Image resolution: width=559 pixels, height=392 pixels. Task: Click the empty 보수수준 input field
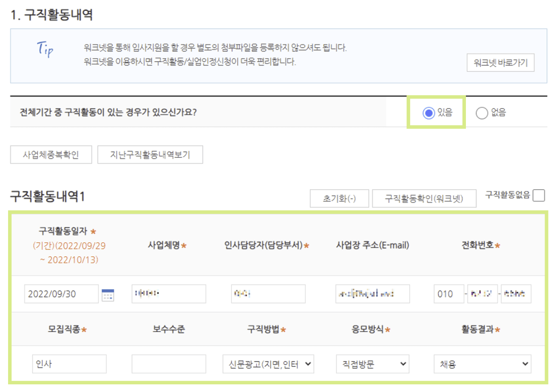(x=168, y=364)
